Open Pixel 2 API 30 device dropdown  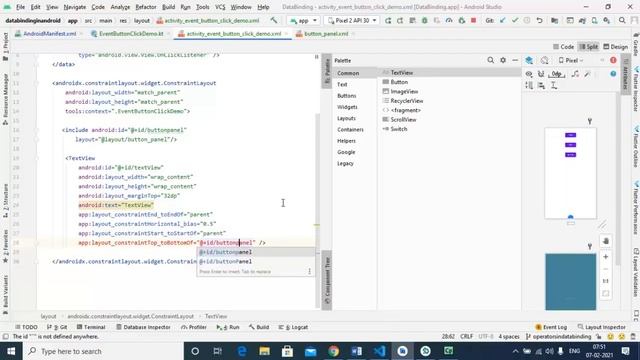tap(352, 20)
